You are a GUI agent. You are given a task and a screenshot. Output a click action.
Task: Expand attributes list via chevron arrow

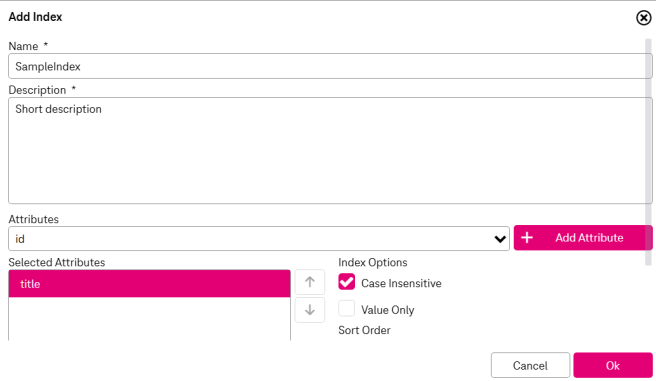pos(500,239)
